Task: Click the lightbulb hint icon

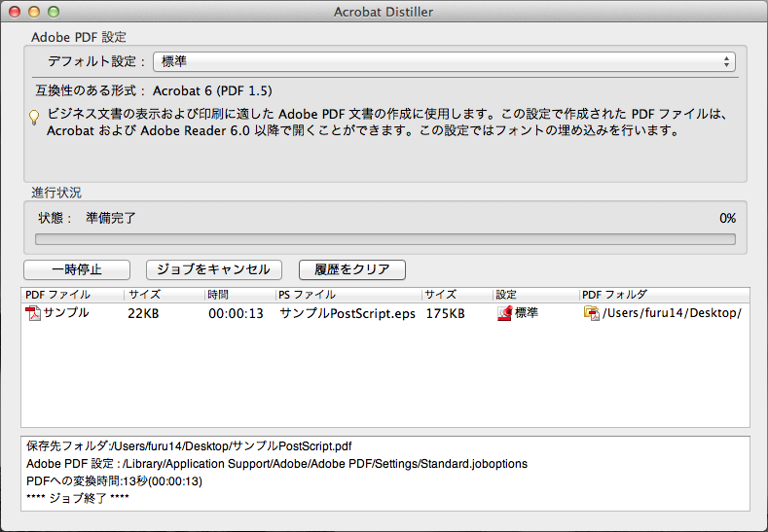Action: (x=34, y=118)
